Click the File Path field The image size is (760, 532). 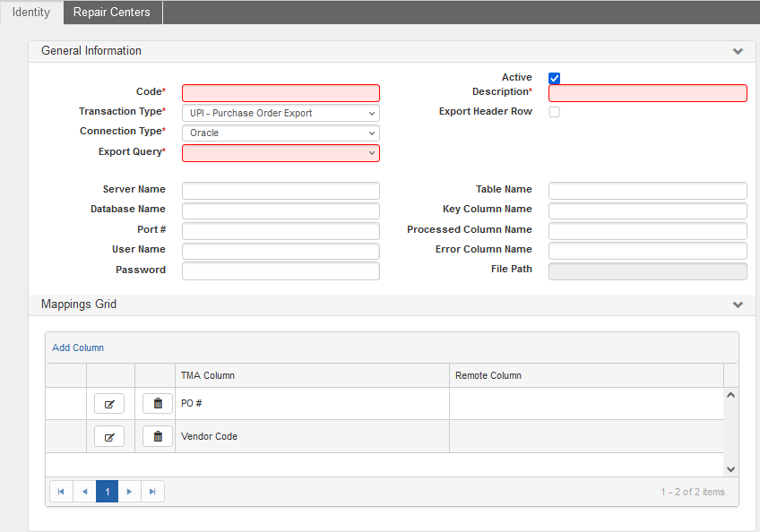click(x=648, y=271)
